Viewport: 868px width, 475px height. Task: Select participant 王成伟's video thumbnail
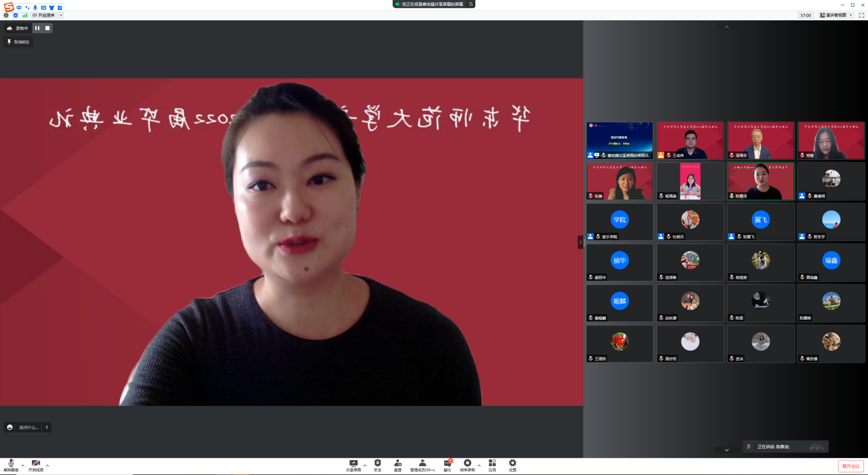point(690,141)
